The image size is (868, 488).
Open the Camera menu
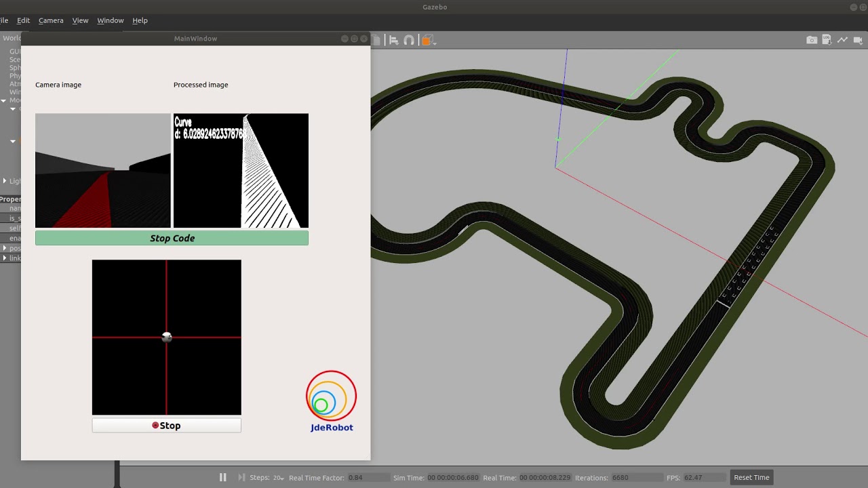pyautogui.click(x=51, y=20)
